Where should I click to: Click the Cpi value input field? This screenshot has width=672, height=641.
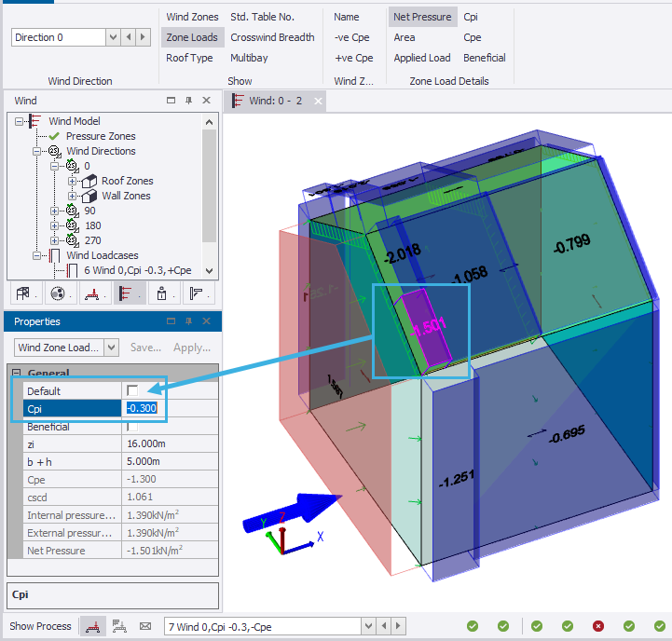pyautogui.click(x=143, y=408)
